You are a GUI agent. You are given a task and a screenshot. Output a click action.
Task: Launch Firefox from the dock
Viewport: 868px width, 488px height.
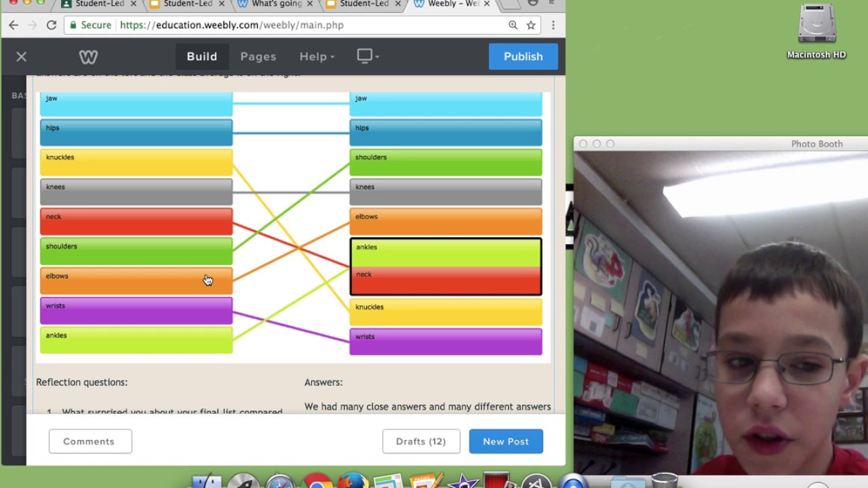click(353, 481)
